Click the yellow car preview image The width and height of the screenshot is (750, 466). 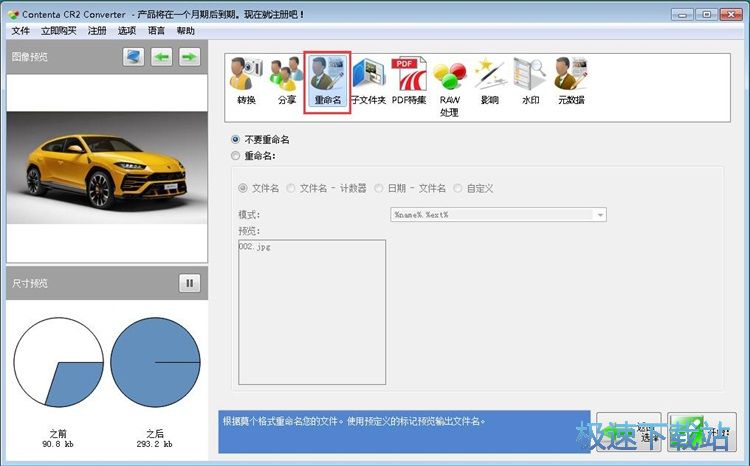pyautogui.click(x=107, y=167)
